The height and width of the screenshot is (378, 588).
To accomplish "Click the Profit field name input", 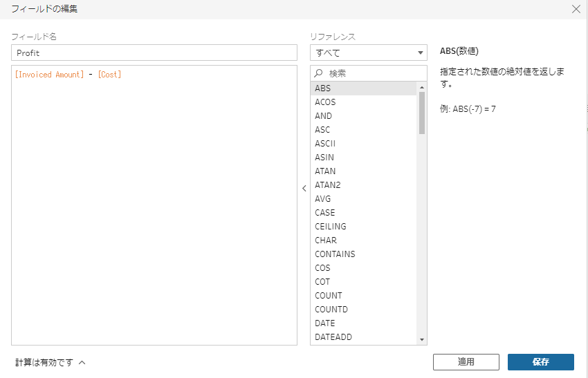I will (154, 53).
